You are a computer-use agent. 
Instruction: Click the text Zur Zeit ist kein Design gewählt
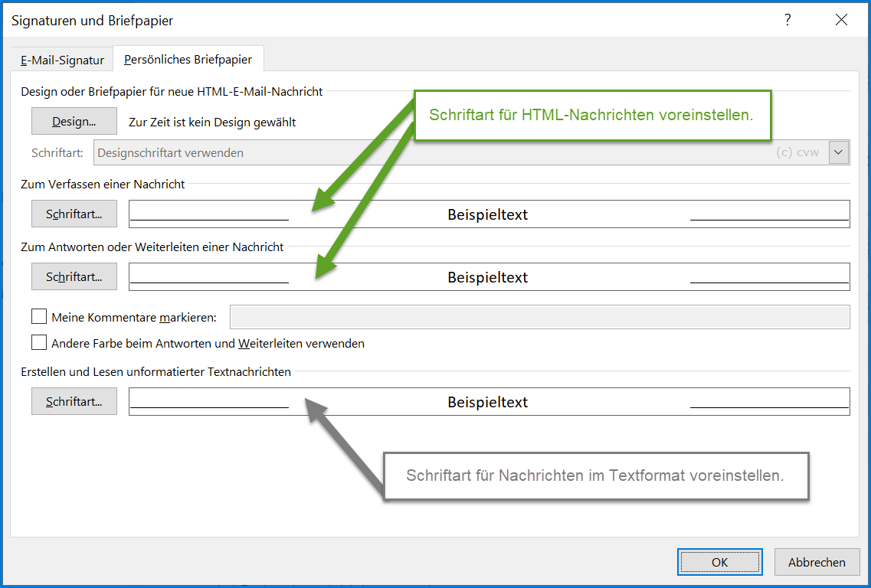pos(212,122)
